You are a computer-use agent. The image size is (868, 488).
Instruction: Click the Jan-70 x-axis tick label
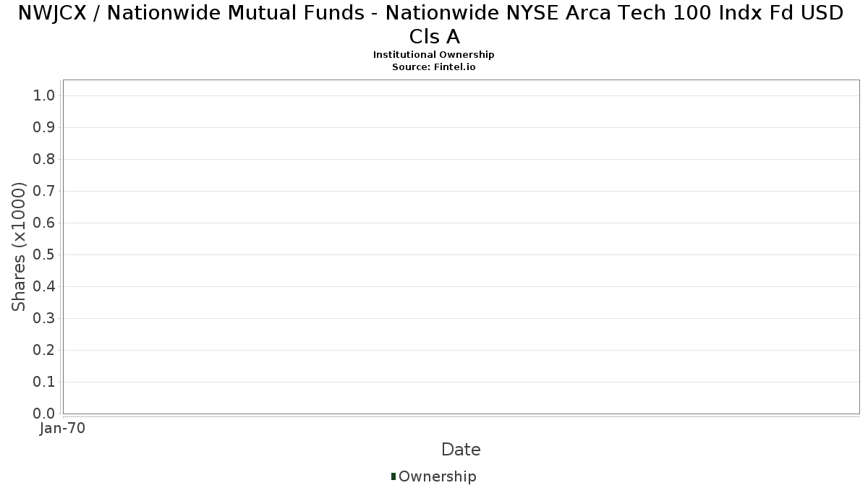pyautogui.click(x=63, y=429)
